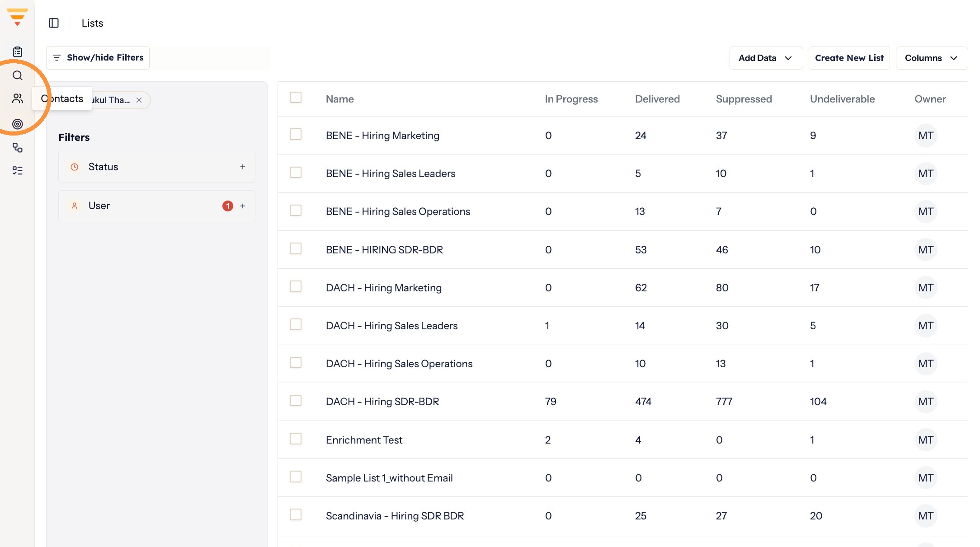Open the BENE - Hiring Sales Operations list
980x547 pixels.
[x=398, y=211]
